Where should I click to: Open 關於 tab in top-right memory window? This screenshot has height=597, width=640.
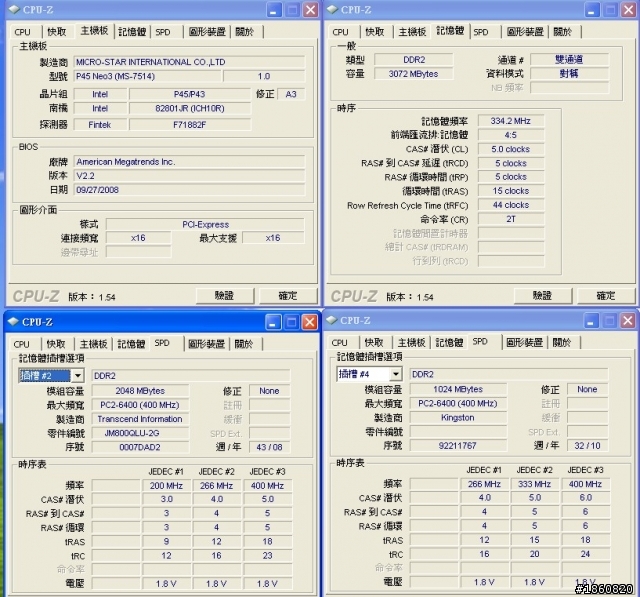tap(563, 32)
